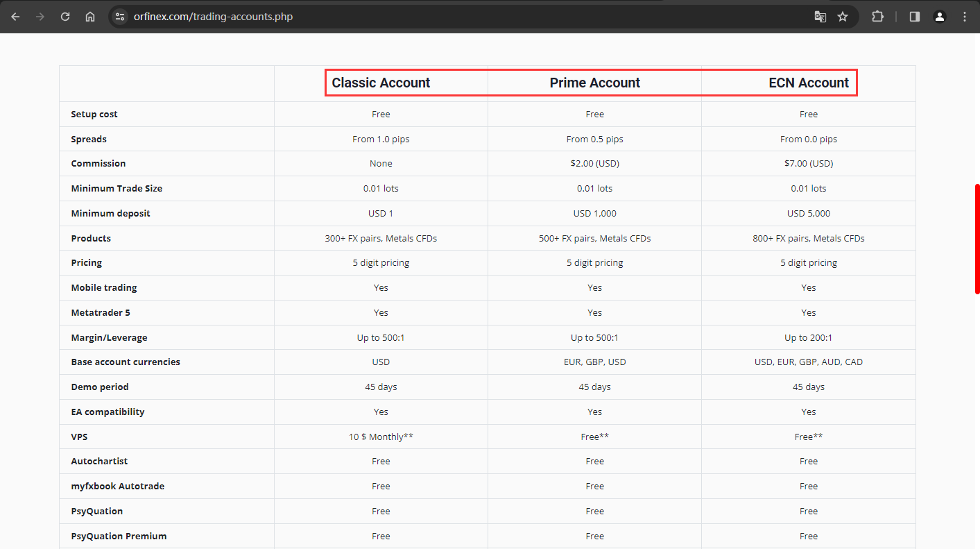Click the EA compatibility row label

(x=108, y=412)
